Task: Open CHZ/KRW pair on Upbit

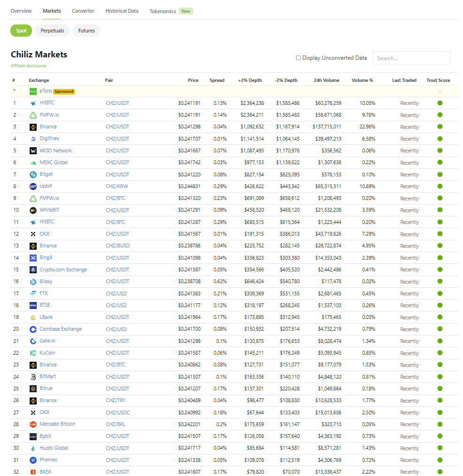Action: coord(117,186)
